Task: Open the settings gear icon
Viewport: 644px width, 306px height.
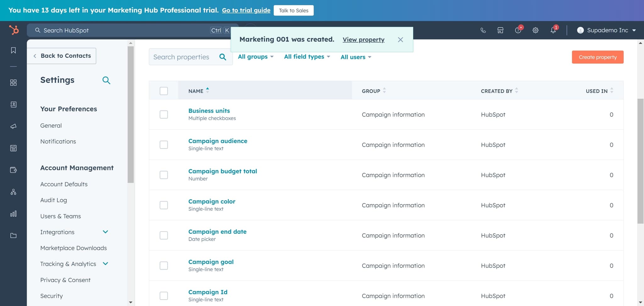Action: coord(535,30)
